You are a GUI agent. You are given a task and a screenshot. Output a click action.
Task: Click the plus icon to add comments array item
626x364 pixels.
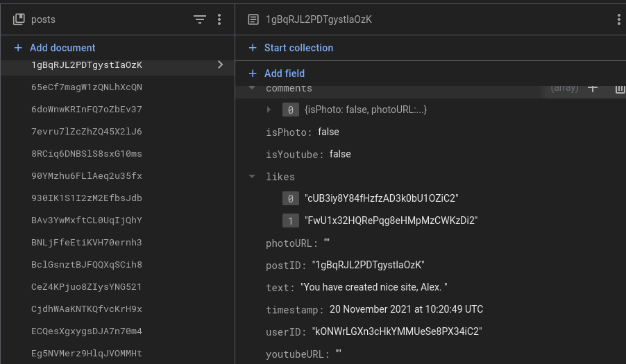coord(593,88)
